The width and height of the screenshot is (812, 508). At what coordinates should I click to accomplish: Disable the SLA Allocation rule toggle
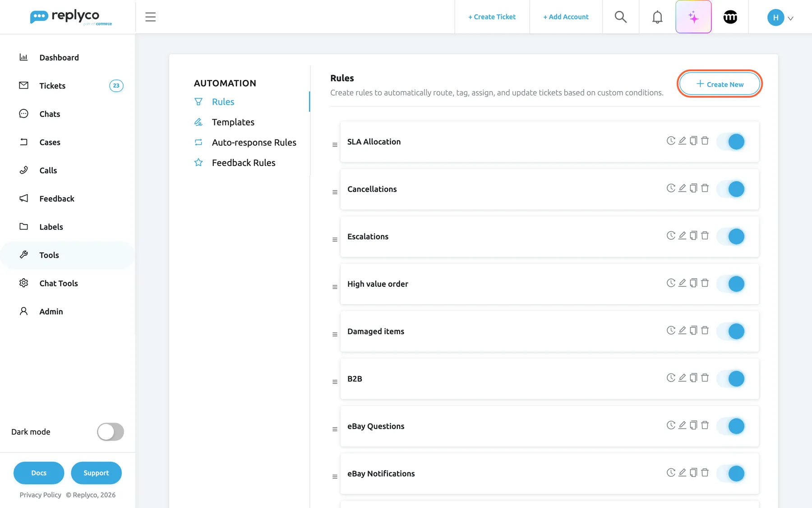[x=730, y=142]
